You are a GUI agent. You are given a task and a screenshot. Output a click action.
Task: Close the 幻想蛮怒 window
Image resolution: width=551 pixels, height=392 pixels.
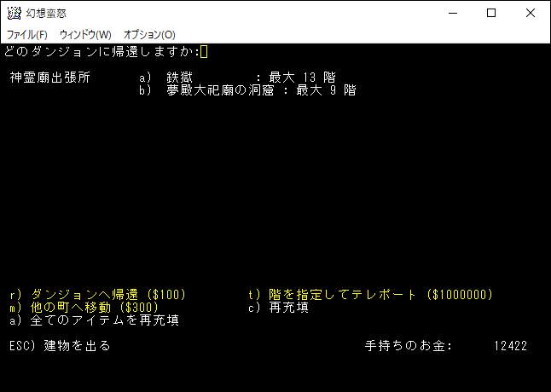531,14
